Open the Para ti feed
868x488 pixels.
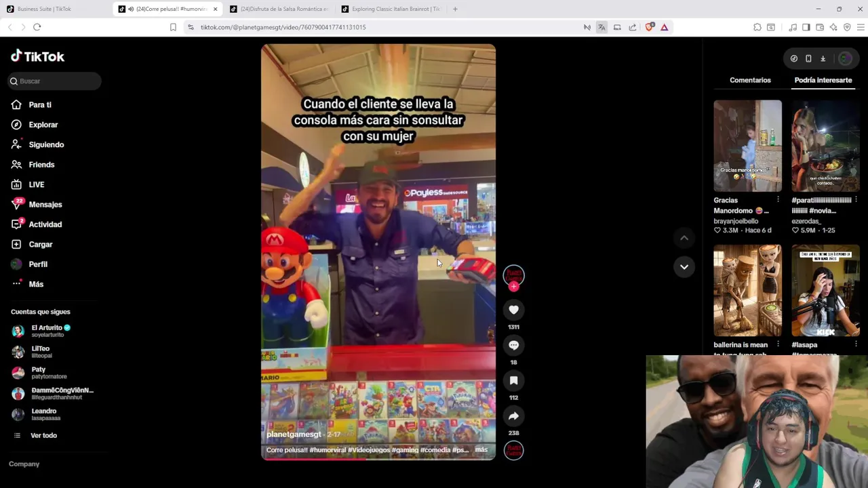31,105
